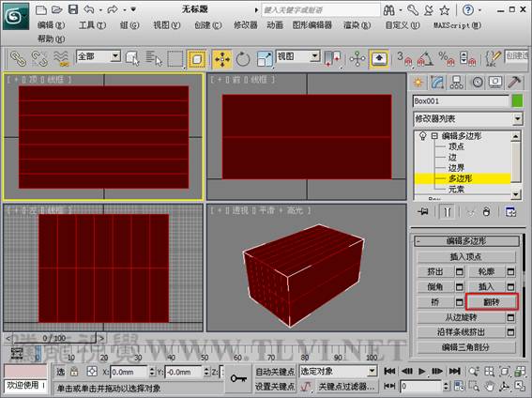Activate the Select and Move tool
This screenshot has width=532, height=398.
[x=221, y=59]
